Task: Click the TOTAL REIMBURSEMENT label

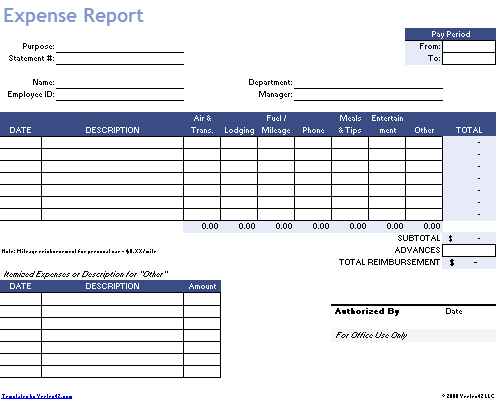Action: coord(389,262)
